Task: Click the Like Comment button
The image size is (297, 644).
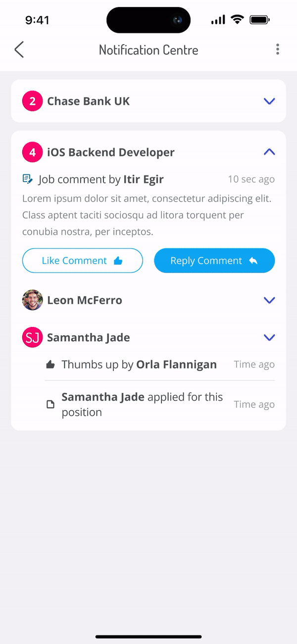Action: click(82, 261)
